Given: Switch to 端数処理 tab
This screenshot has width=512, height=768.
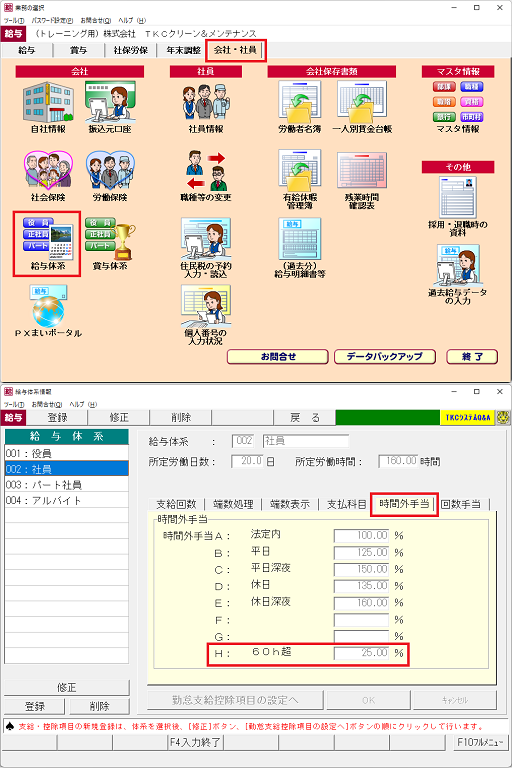Looking at the screenshot, I should pos(233,504).
